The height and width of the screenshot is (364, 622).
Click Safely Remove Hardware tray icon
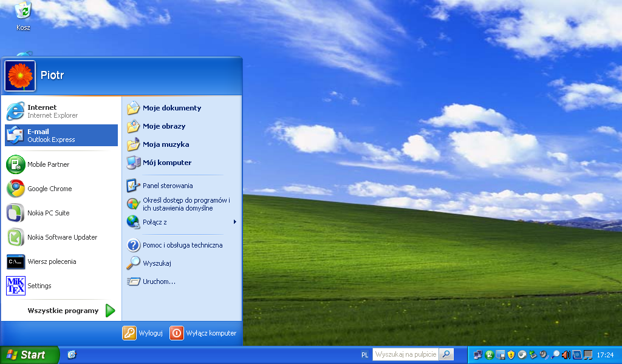point(533,355)
